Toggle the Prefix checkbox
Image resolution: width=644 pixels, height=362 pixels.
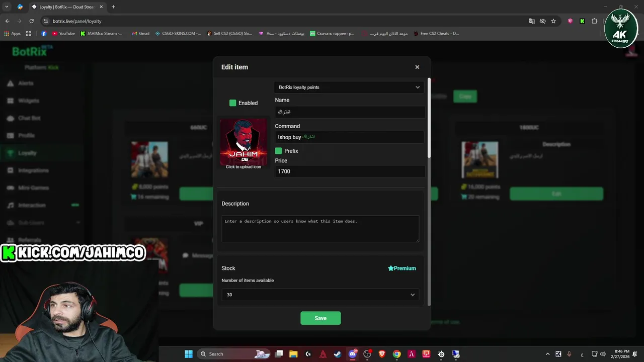point(278,151)
